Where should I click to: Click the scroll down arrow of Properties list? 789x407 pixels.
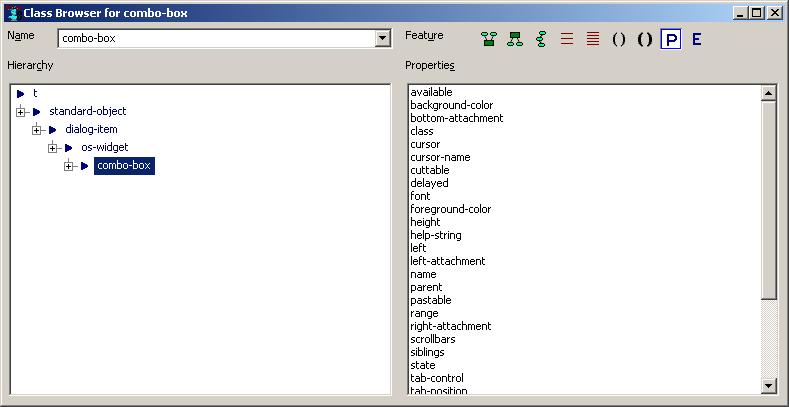(x=769, y=385)
